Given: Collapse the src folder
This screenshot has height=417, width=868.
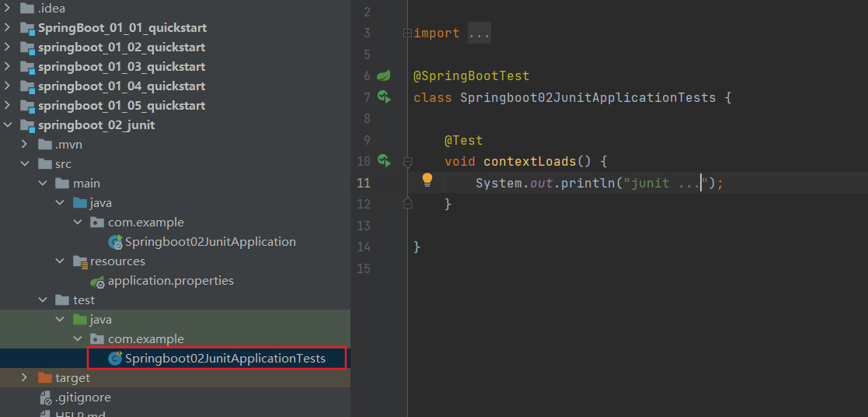Looking at the screenshot, I should click(24, 164).
